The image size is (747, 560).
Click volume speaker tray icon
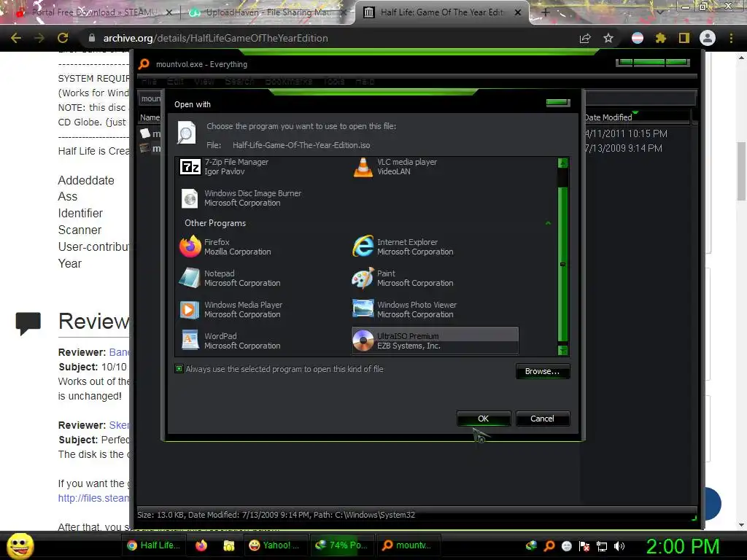click(x=619, y=546)
